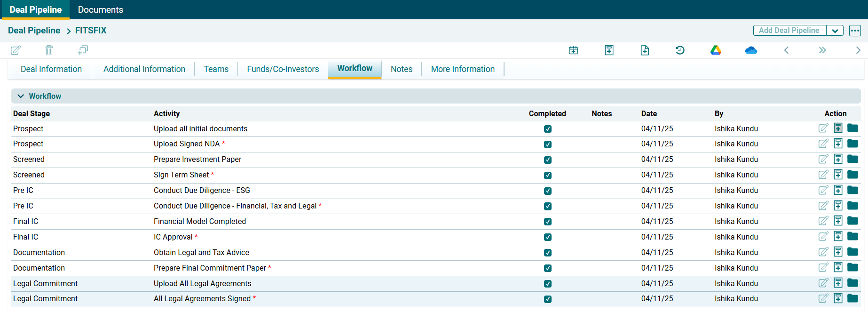Open the Documents top menu tab
868x312 pixels.
[x=100, y=9]
